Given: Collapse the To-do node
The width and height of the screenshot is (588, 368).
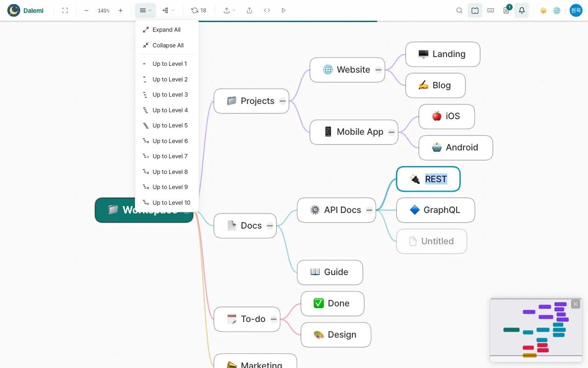Looking at the screenshot, I should click(273, 319).
